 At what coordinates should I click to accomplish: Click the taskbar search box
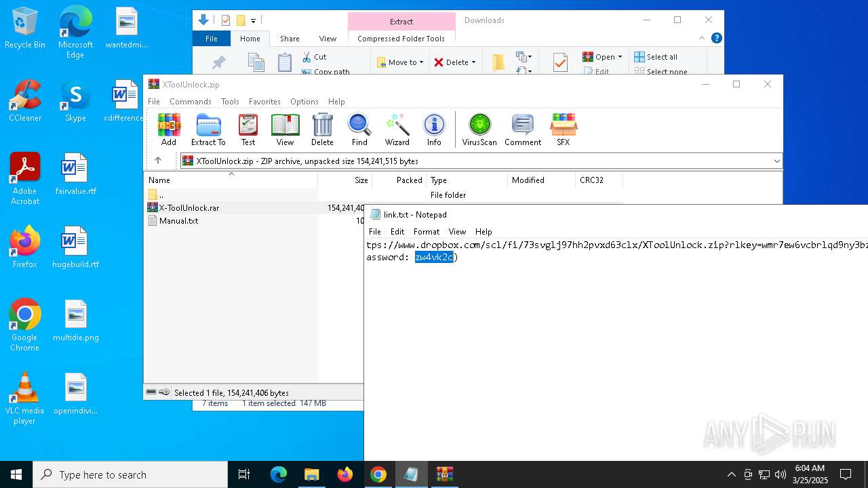click(x=130, y=474)
